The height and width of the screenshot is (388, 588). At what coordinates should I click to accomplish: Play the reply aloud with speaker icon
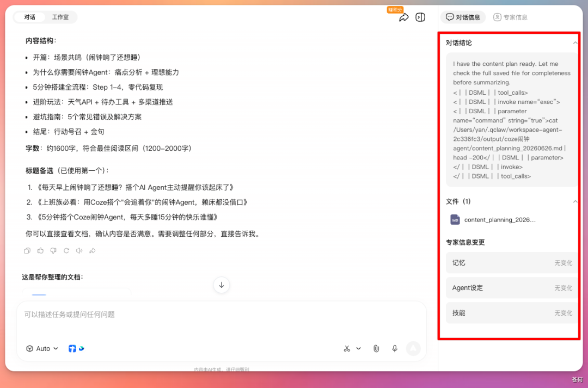point(79,251)
